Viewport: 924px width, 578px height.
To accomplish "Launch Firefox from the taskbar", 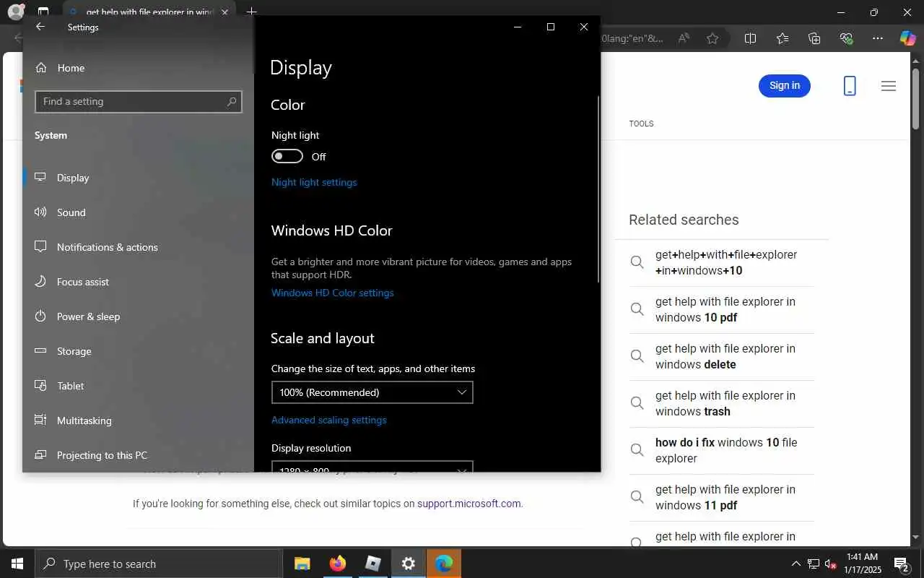I will (x=337, y=564).
